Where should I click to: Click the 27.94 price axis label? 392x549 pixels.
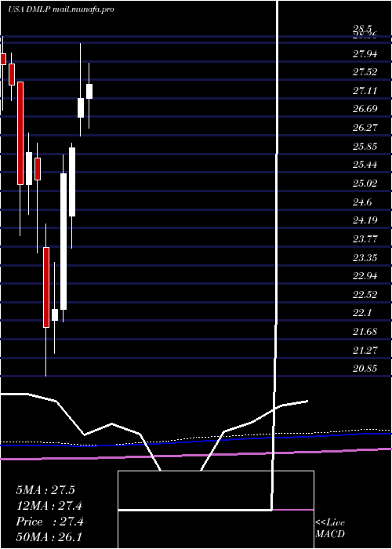pos(365,54)
